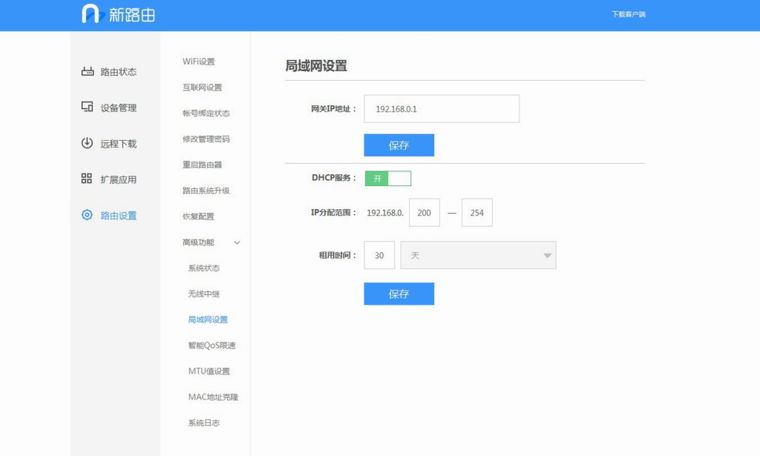
Task: Select 局域网设置 in the submenu
Action: (x=208, y=320)
